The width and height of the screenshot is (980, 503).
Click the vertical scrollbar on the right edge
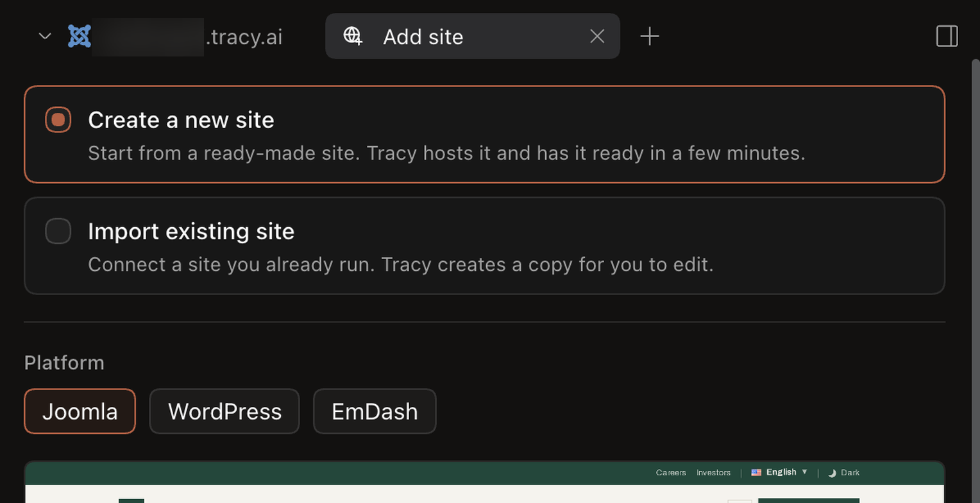[x=976, y=282]
